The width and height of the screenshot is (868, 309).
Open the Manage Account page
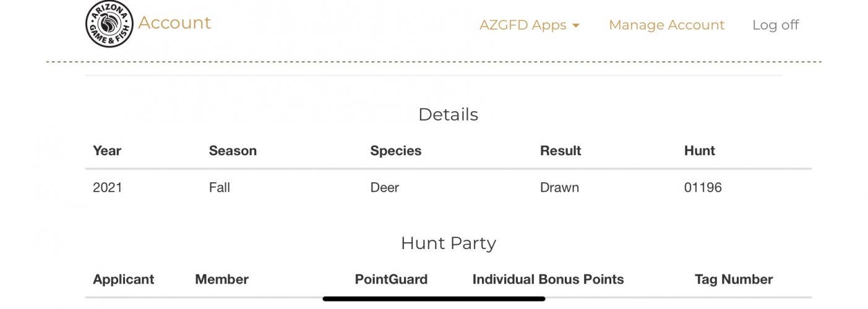click(666, 25)
